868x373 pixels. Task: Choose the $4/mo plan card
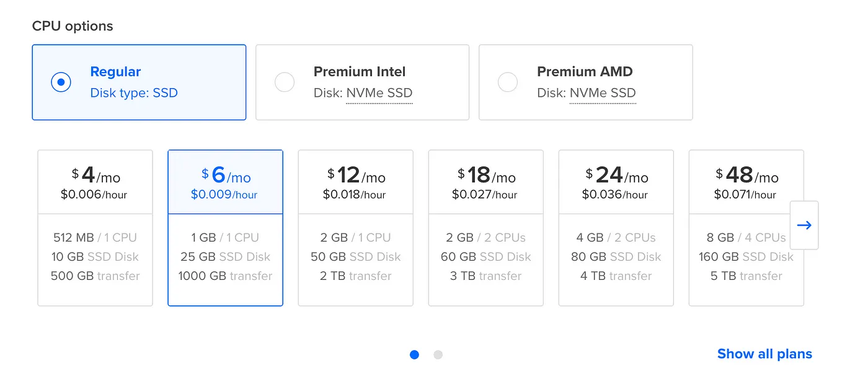[95, 227]
